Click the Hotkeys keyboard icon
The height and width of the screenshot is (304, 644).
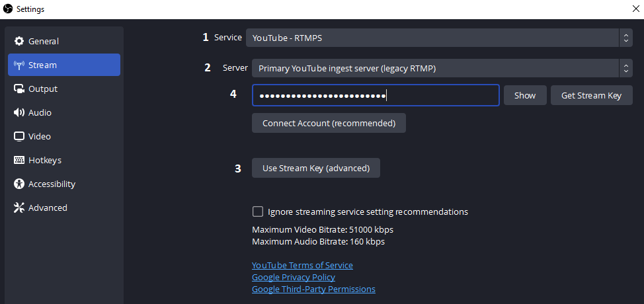point(19,161)
